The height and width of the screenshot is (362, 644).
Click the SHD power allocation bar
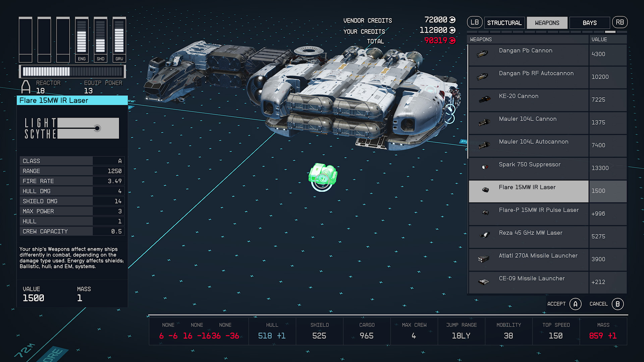[101, 40]
